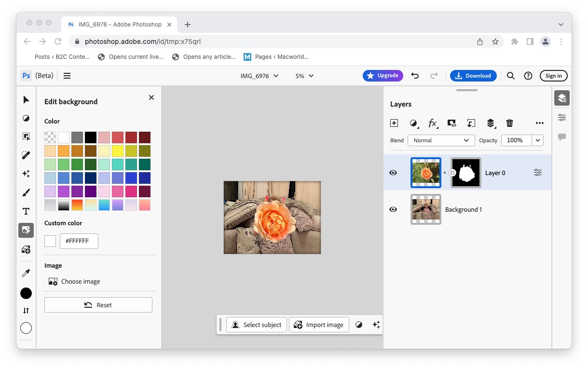Screen dimensions: 588x369
Task: Toggle visibility of Background 1 layer
Action: click(x=393, y=209)
